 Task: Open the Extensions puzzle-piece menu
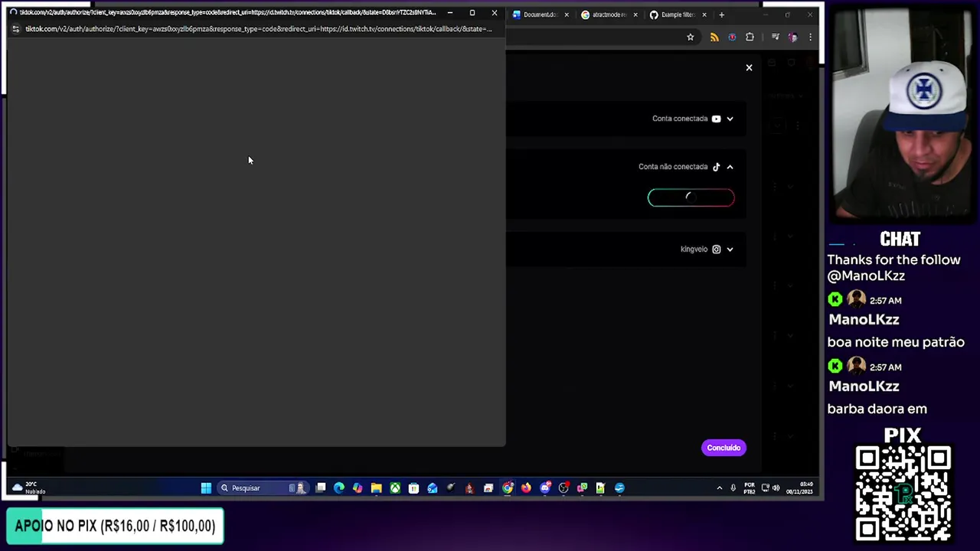pos(750,37)
